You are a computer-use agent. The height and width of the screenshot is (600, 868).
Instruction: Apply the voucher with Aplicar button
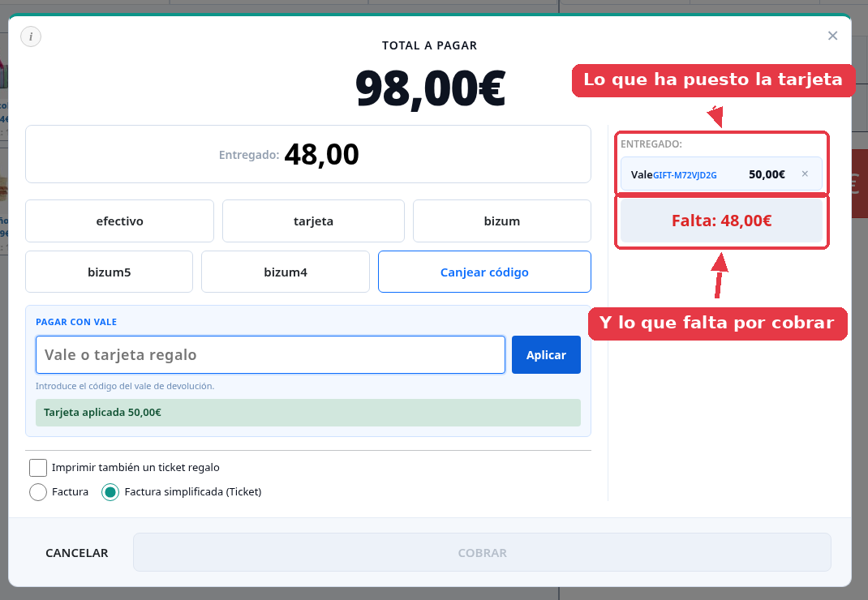546,355
